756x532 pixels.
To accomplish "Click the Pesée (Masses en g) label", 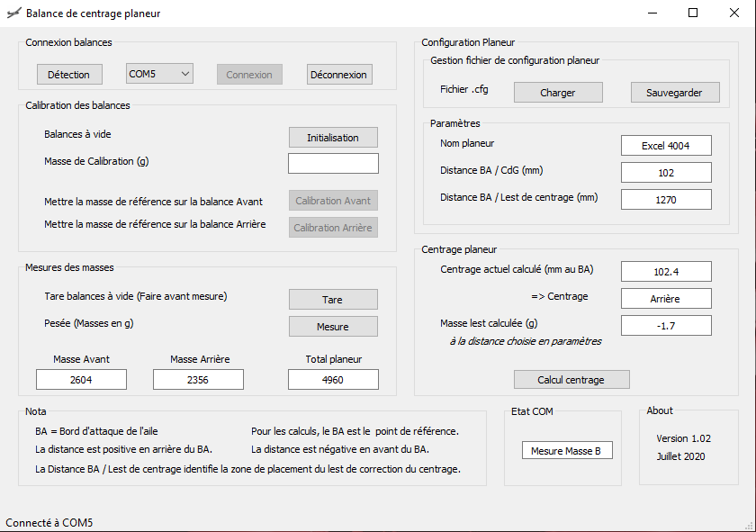I will (x=89, y=323).
